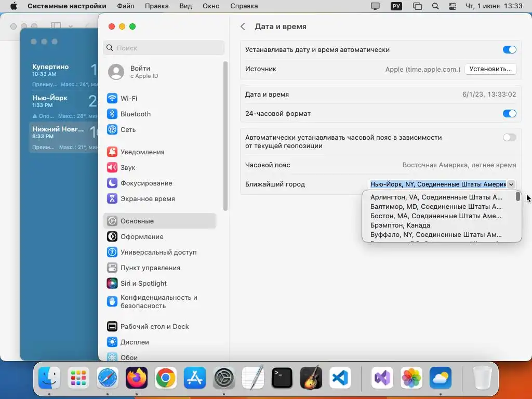Screen dimensions: 532x399
Task: Open Звук sound settings
Action: click(x=160, y=168)
